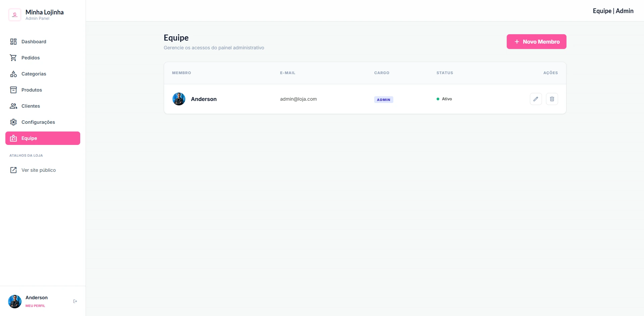Click the Dashboard grid icon in sidebar
Viewport: 644px width, 316px height.
point(13,42)
